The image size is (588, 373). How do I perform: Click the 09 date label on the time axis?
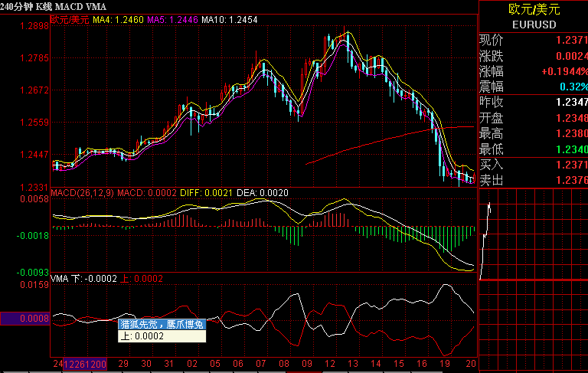coord(307,364)
